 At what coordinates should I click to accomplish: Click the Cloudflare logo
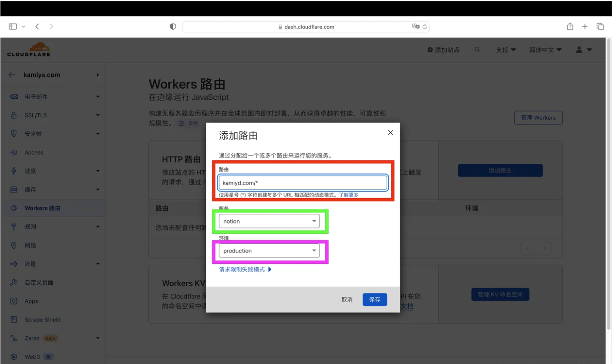29,49
